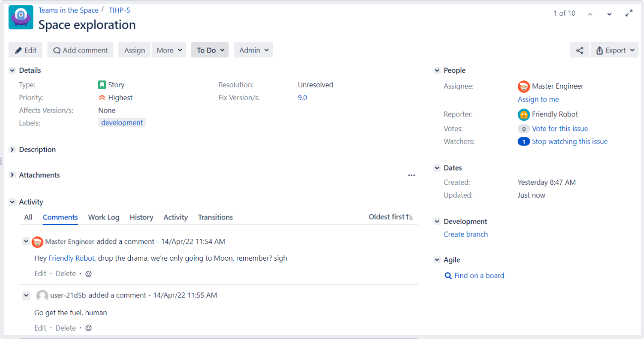This screenshot has height=339, width=644.
Task: Open Attachments options ellipsis menu
Action: pyautogui.click(x=411, y=175)
